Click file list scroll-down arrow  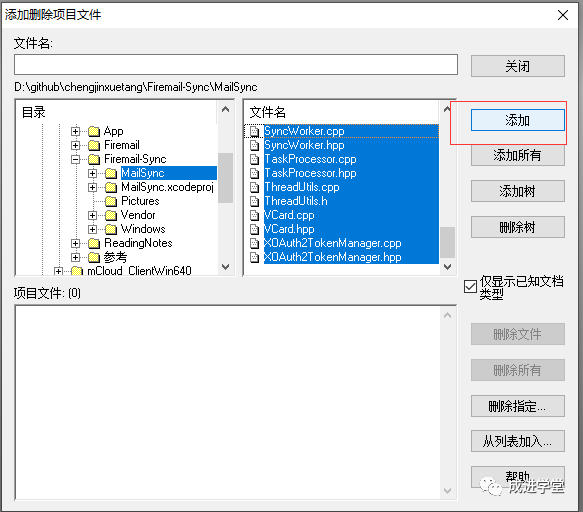tap(447, 267)
